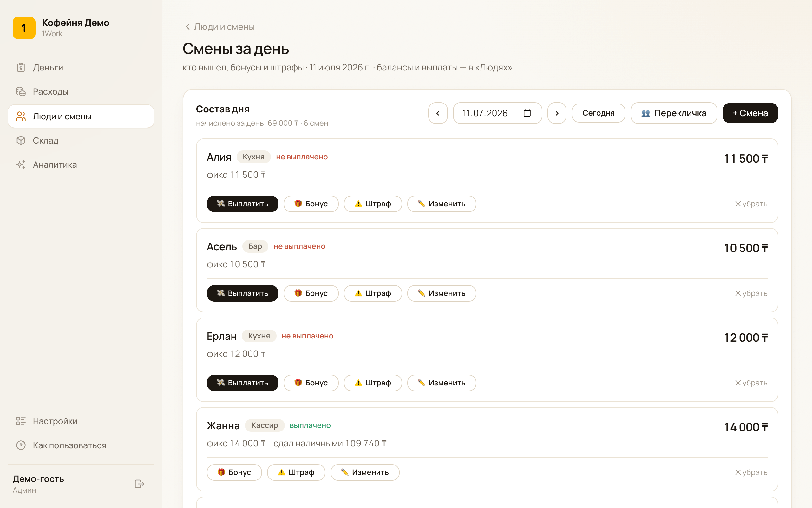Click the не выплачено status for Ерлан
This screenshot has height=508, width=812.
pyautogui.click(x=307, y=336)
